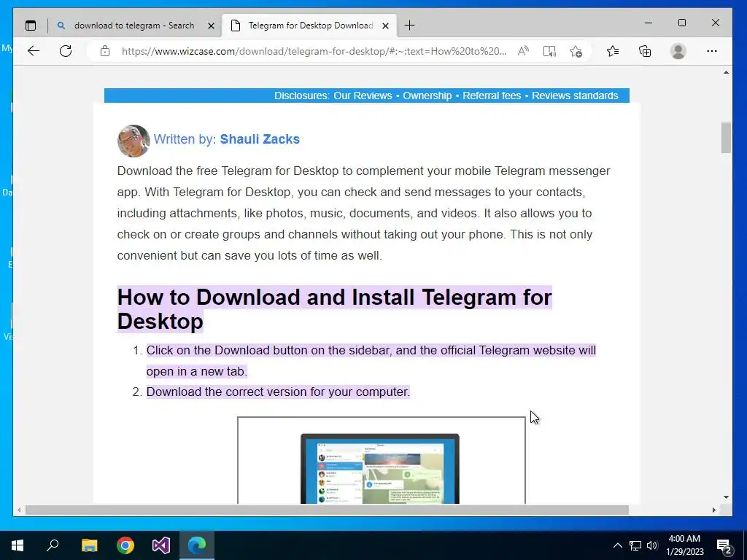Open Visual Studio from taskbar
747x560 pixels.
pos(161,545)
